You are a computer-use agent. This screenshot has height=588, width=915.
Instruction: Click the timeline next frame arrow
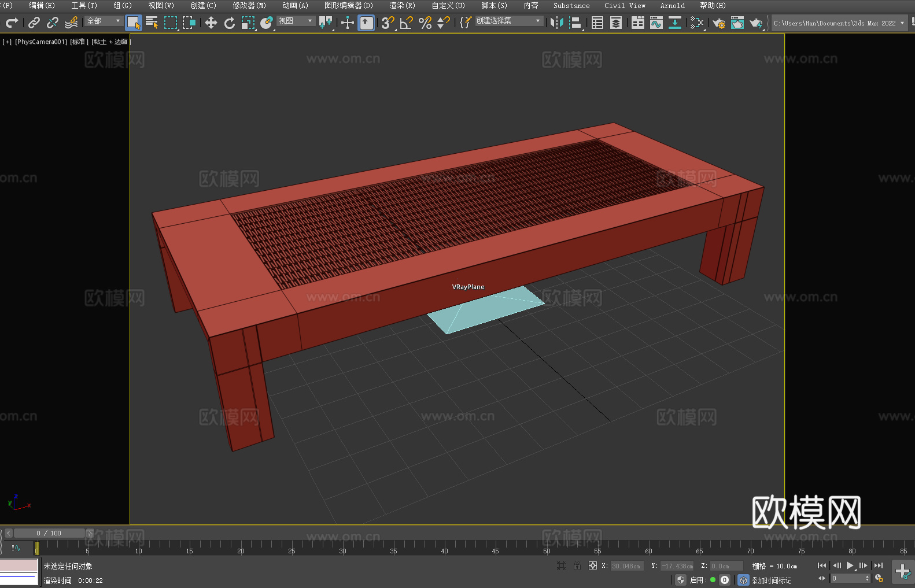tap(90, 533)
